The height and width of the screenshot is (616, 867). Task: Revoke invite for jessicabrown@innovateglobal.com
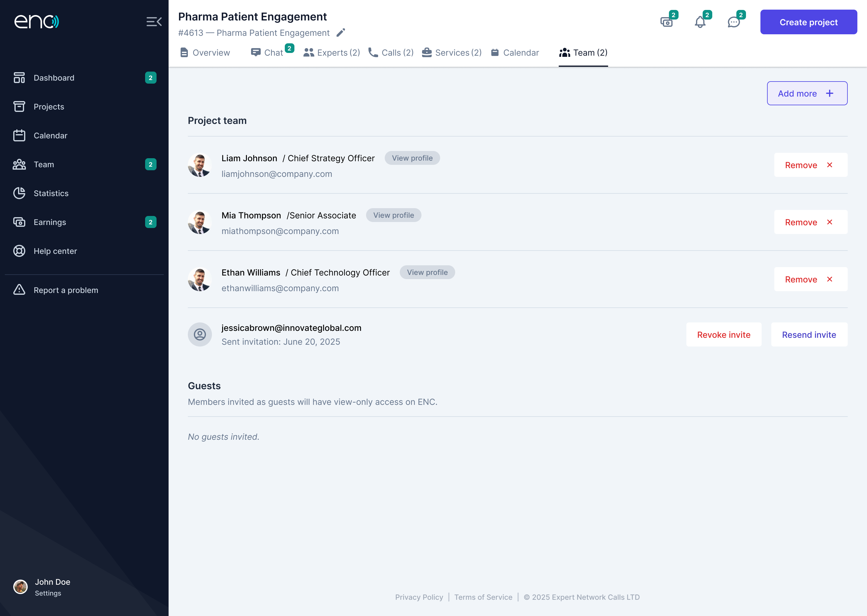(723, 334)
